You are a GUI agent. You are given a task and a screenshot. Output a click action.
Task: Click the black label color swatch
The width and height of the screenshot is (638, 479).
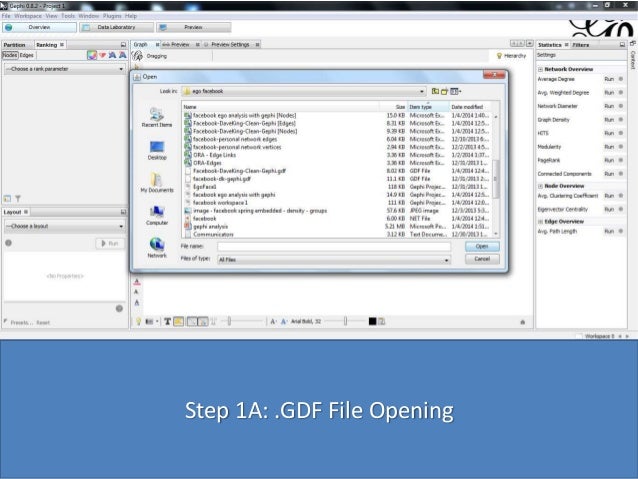372,322
